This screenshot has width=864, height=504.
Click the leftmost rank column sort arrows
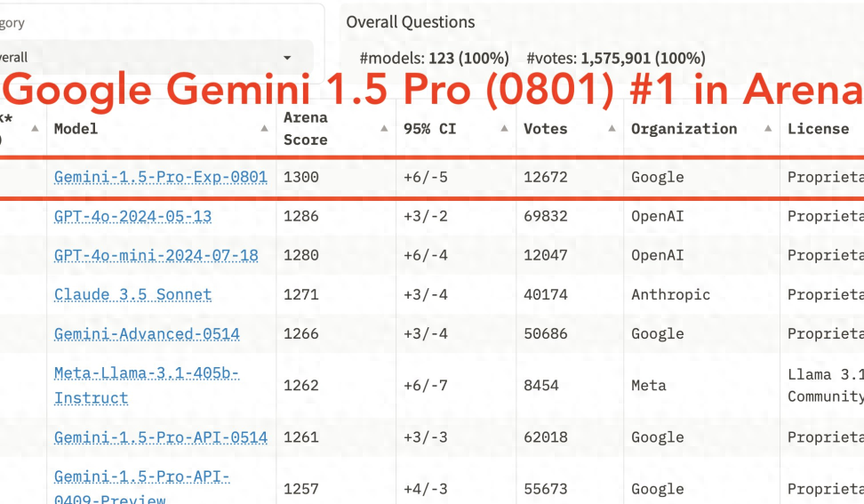pyautogui.click(x=35, y=129)
